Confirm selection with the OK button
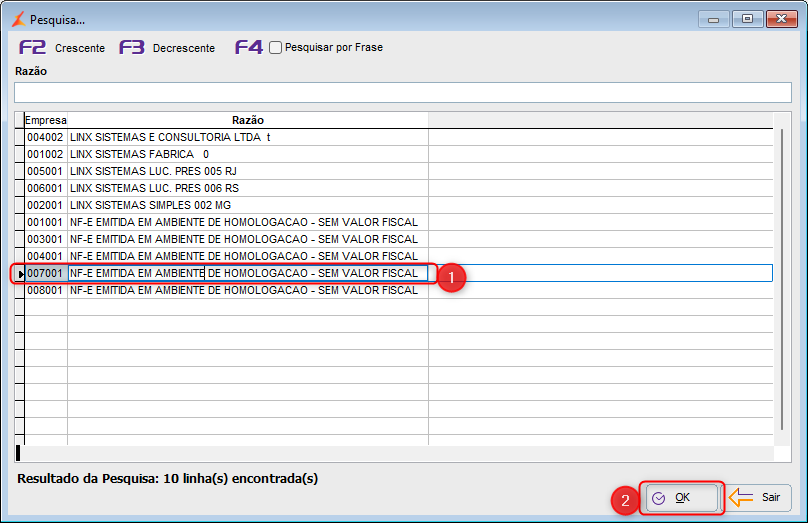This screenshot has height=523, width=808. (682, 498)
